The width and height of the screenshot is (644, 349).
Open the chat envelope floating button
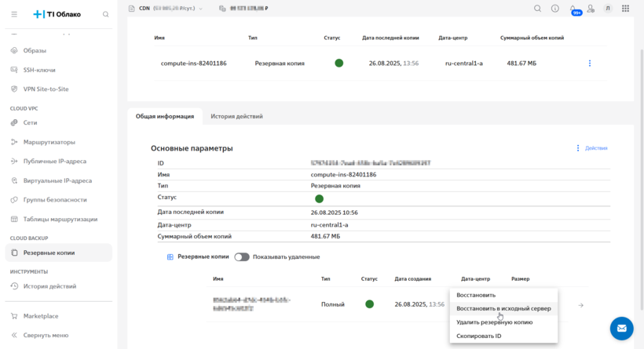621,328
